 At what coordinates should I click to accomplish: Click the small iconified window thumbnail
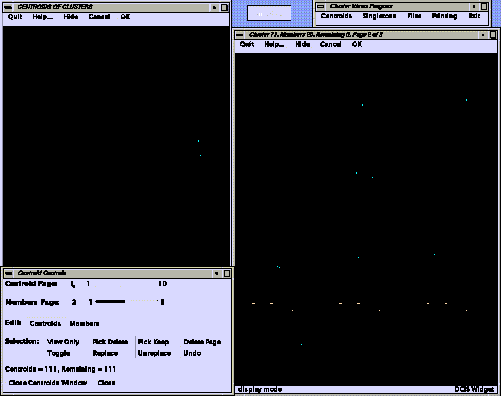coord(269,14)
